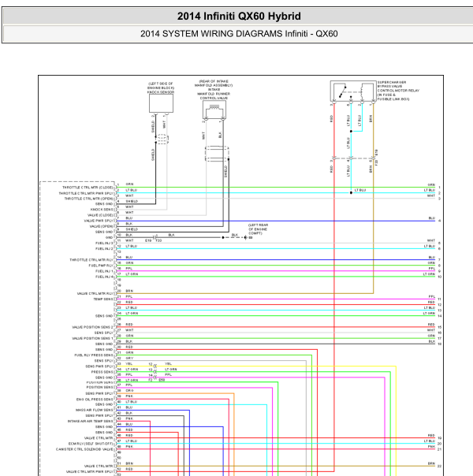473x476 pixels.
Task: Click 'MASS AIR FLOW SENS' pin label
Action: [94, 410]
